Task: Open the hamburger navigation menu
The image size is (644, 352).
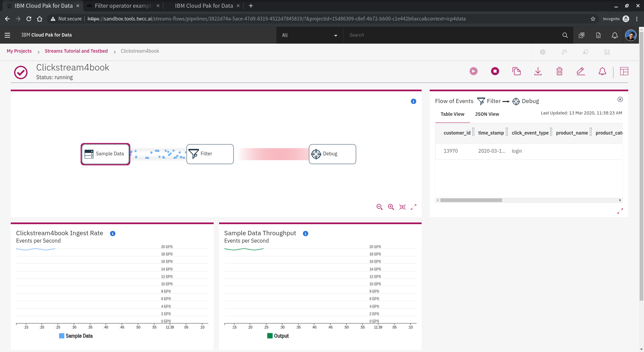Action: click(7, 35)
